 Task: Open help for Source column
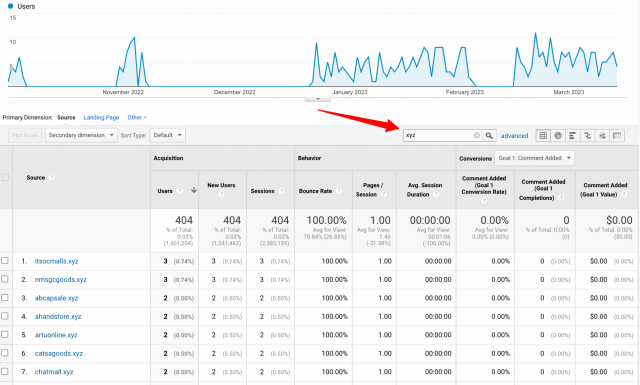coord(52,178)
